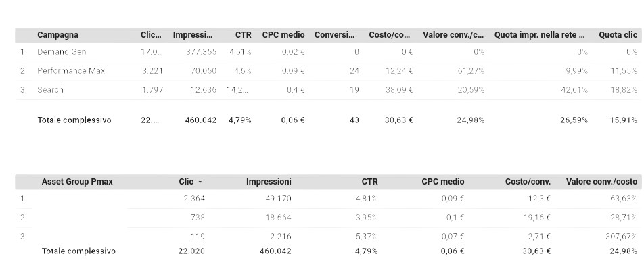Click the Quota clic column header
Screen dimensions: 644x269
(618, 35)
